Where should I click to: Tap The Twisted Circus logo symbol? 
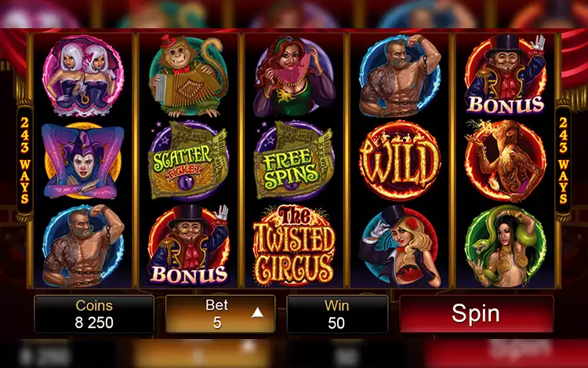[294, 246]
